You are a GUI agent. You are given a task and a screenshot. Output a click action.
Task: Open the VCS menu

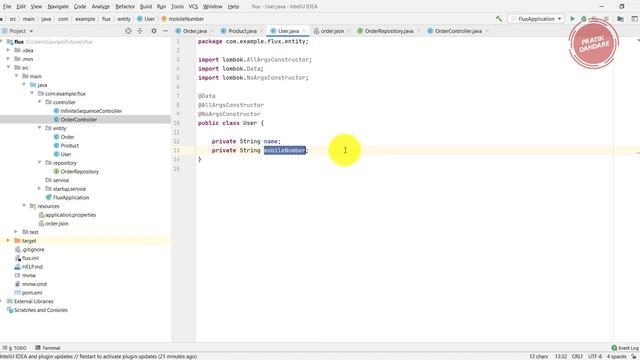pyautogui.click(x=193, y=7)
